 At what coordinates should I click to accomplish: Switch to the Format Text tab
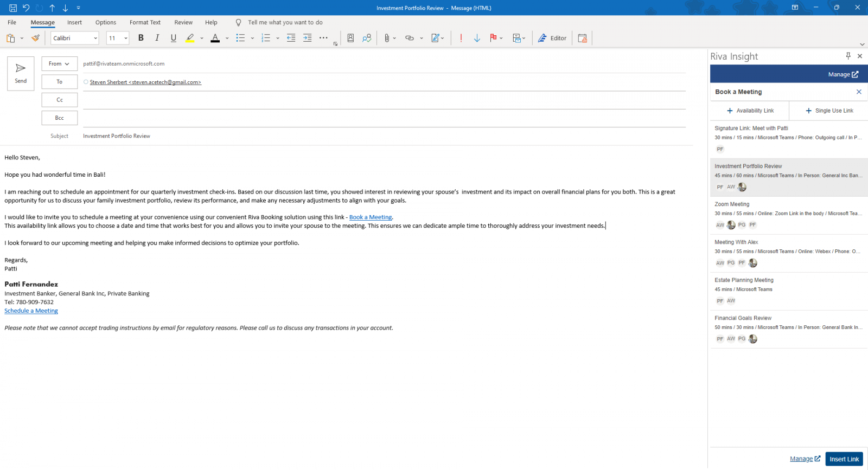[145, 22]
